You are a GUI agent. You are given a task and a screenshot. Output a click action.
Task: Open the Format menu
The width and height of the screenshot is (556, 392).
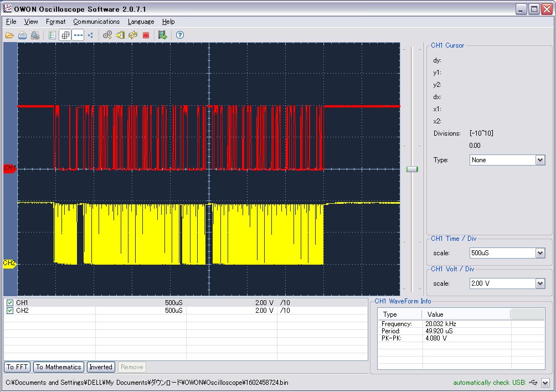(55, 22)
